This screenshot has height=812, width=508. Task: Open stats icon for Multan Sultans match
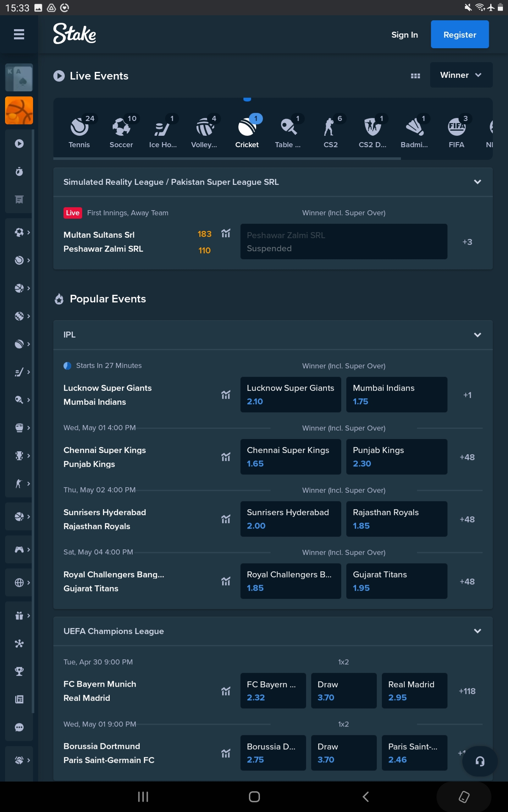pyautogui.click(x=226, y=233)
